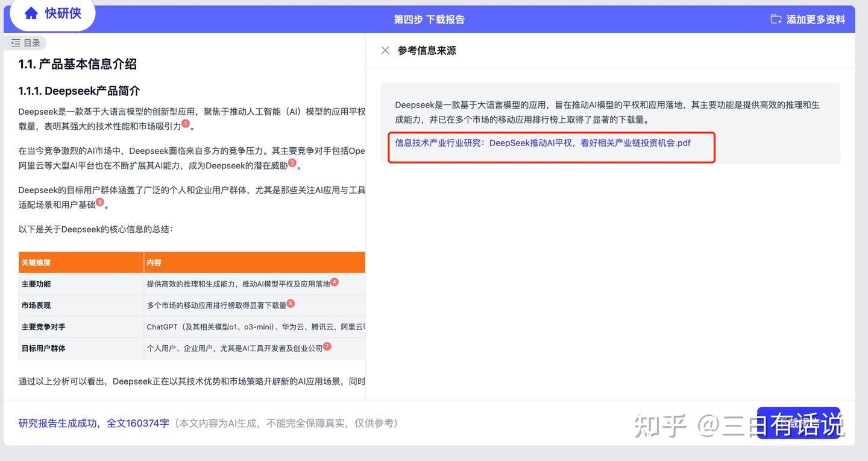868x461 pixels.
Task: Click citation marker 7 in 目标用户群体 row
Action: [327, 346]
